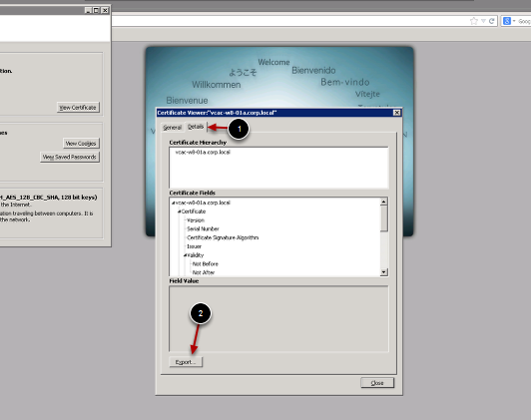
Task: Click scrollbar down arrow in Certificate Fields
Action: 383,272
